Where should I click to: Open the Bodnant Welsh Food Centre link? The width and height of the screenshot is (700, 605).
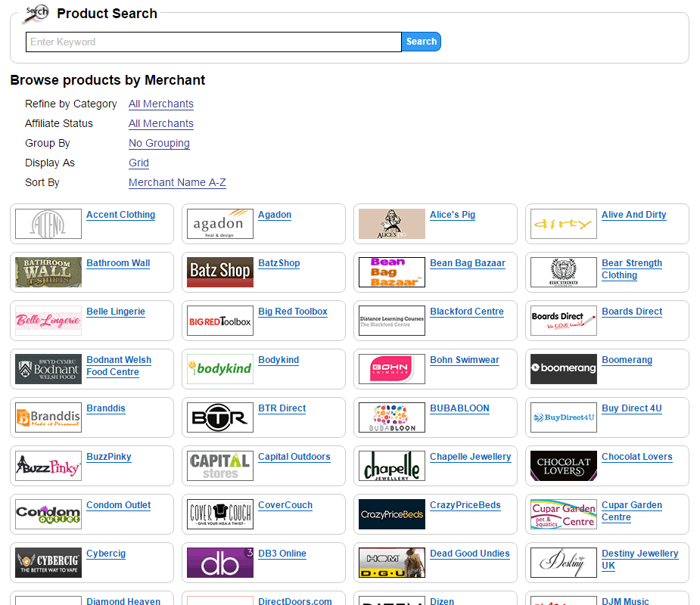pos(120,366)
